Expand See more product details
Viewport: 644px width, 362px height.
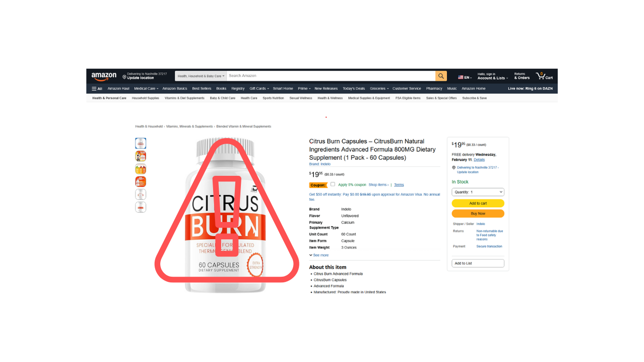[319, 255]
